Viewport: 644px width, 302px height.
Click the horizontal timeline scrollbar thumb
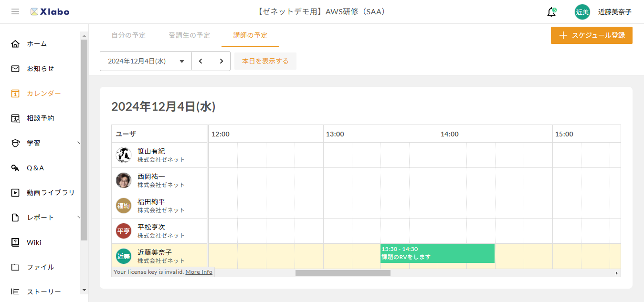coord(343,273)
